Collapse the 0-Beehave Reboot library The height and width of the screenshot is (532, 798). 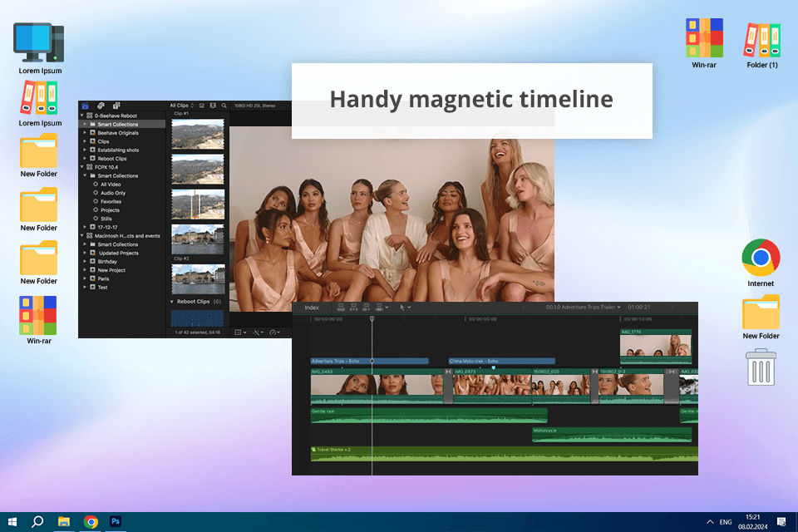coord(82,116)
